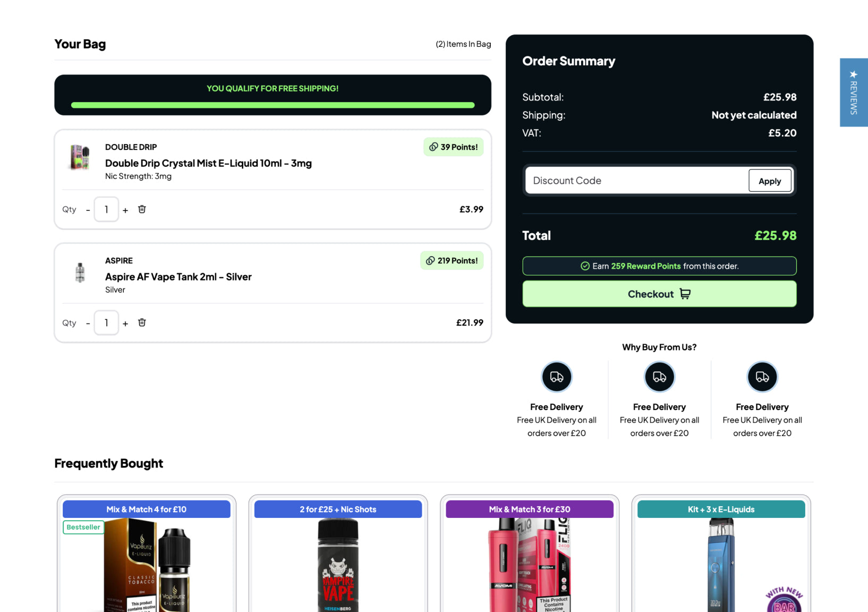The height and width of the screenshot is (612, 868).
Task: Decrease Aspire Tank quantity with minus
Action: tap(88, 324)
